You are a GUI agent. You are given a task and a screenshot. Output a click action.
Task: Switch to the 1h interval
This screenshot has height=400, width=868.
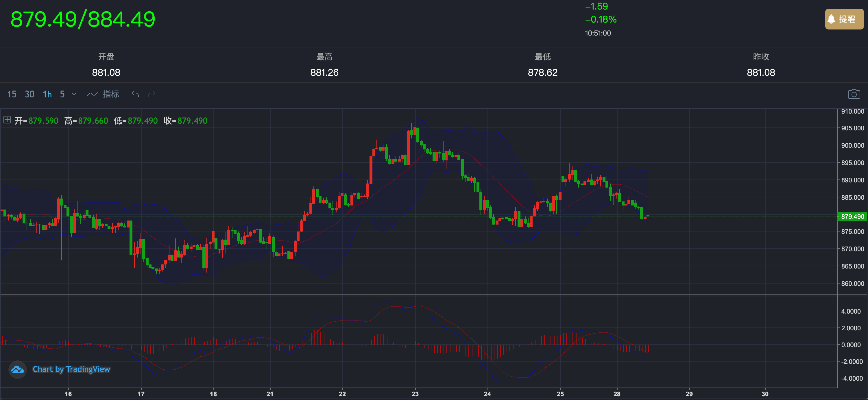tap(47, 94)
